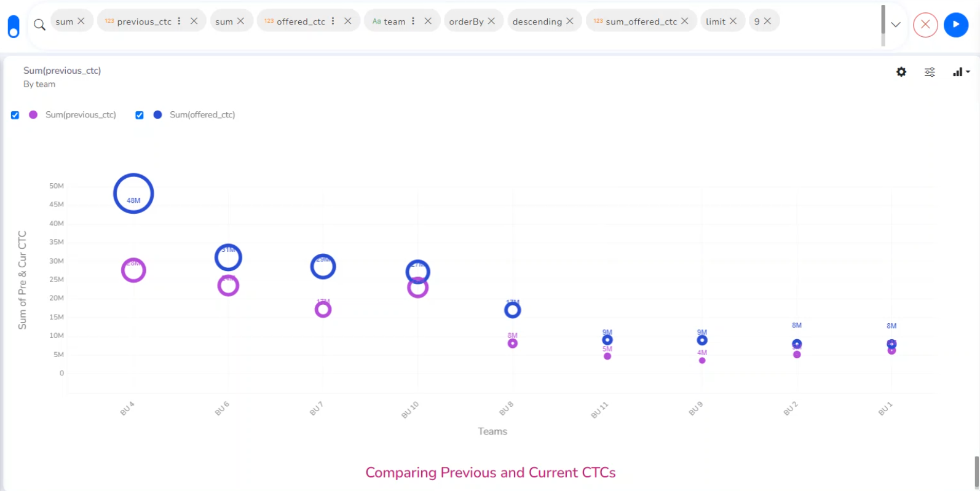
Task: Clear the query with the red X button
Action: 925,25
